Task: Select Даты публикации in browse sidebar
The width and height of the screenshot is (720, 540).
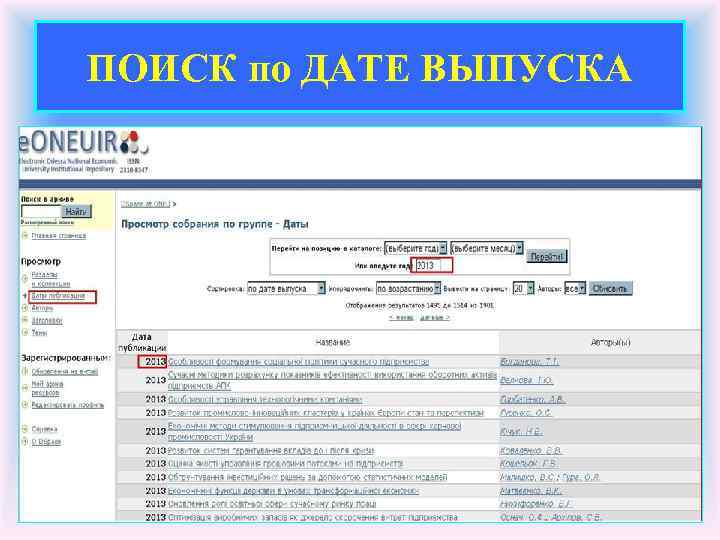Action: (x=58, y=296)
